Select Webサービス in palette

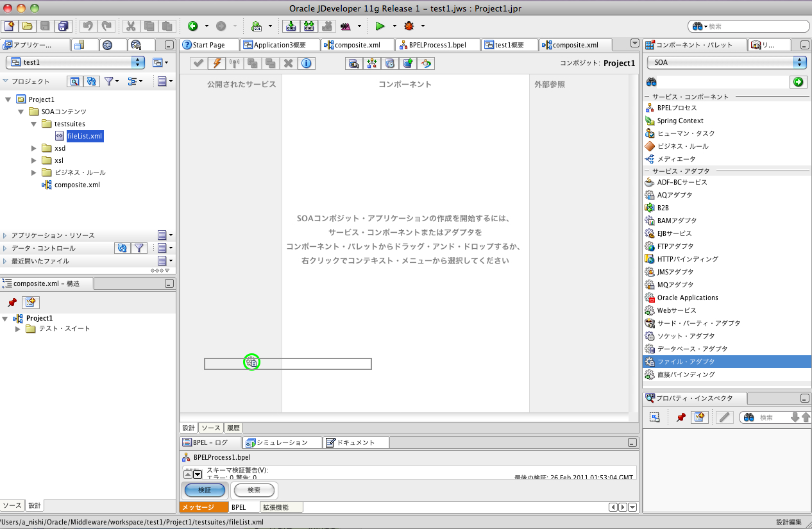click(677, 310)
